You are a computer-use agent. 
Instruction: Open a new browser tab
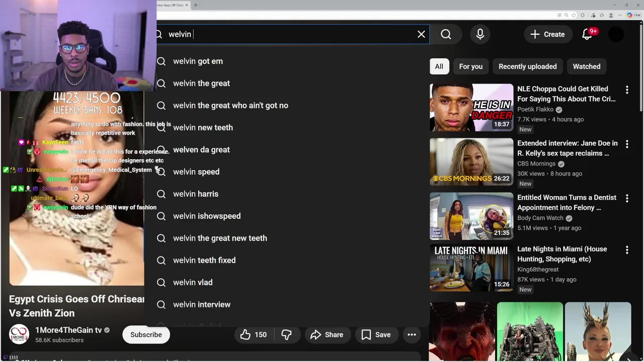point(196,5)
